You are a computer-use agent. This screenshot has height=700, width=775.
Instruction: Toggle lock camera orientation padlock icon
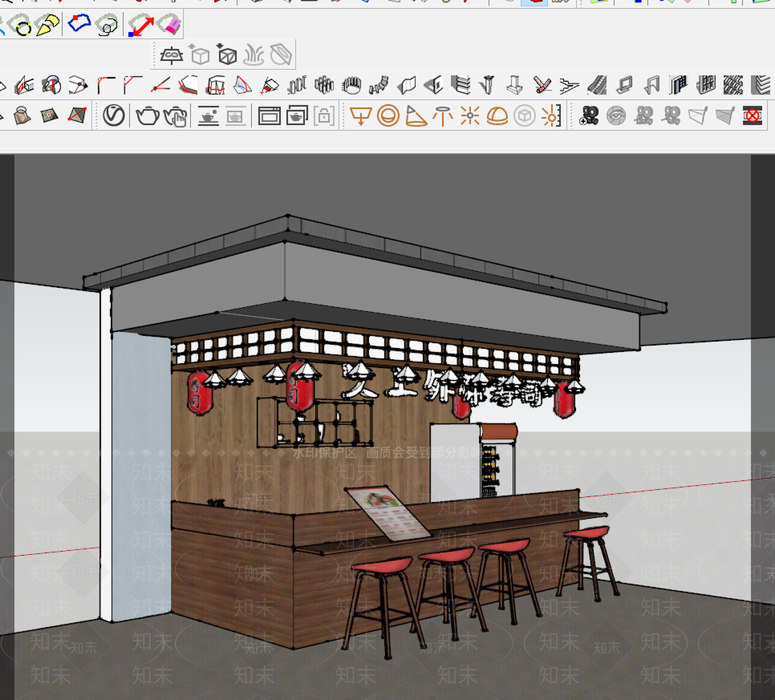324,116
